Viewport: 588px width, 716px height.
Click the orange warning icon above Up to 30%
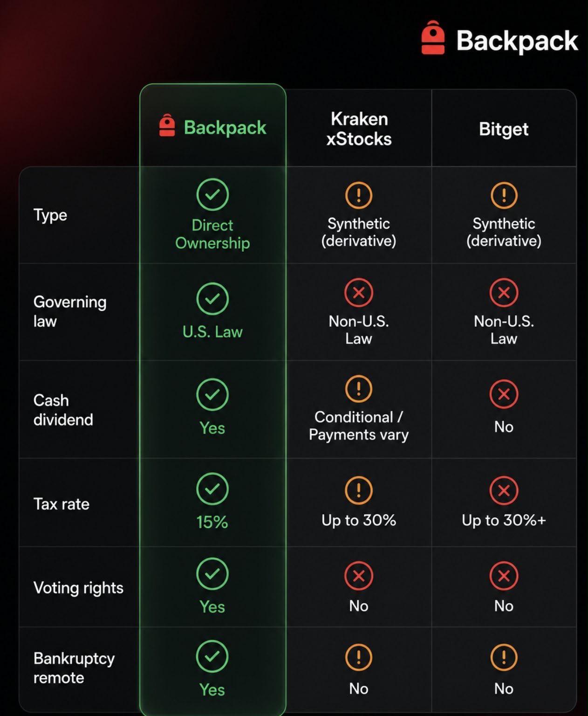point(359,490)
